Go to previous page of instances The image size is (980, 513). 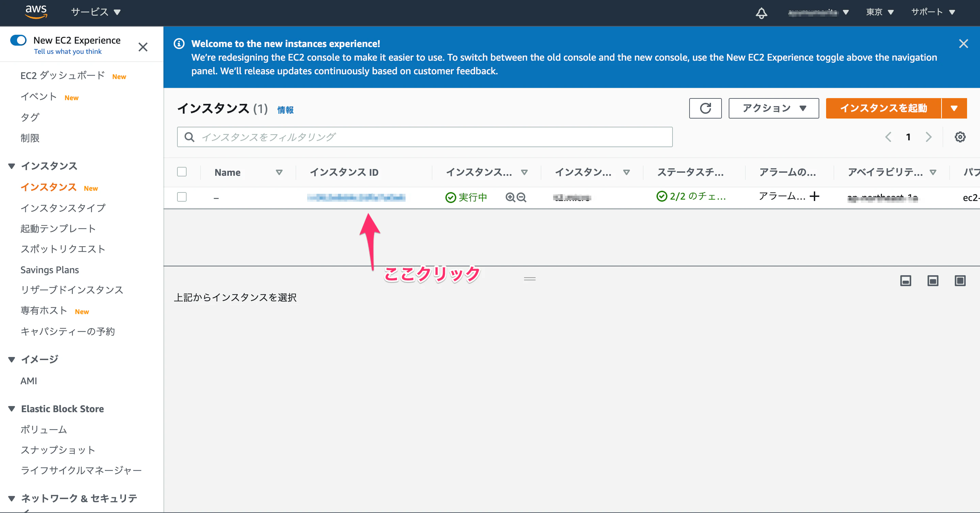[x=888, y=137]
